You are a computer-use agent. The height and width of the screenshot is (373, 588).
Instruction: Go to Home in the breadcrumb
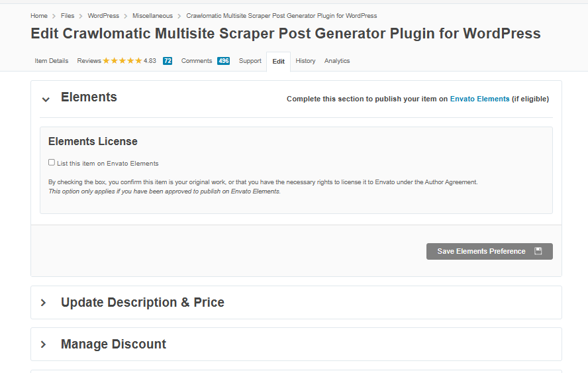pos(39,16)
